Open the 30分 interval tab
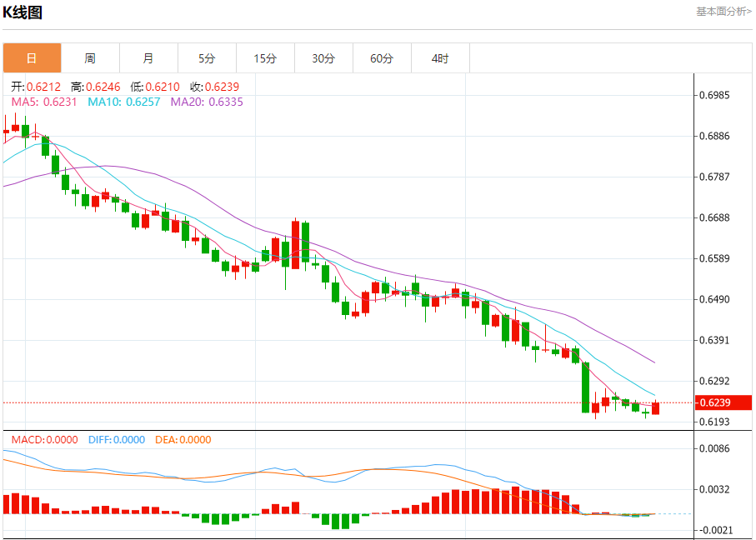 (x=323, y=58)
